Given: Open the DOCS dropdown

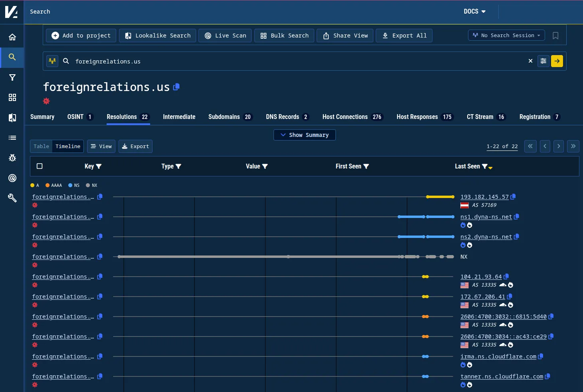Looking at the screenshot, I should tap(474, 12).
